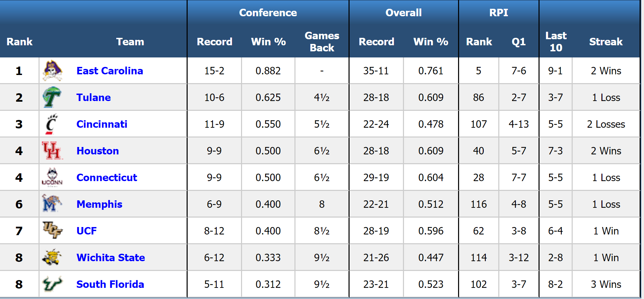Select the Overall Record column header
This screenshot has height=299, width=644.
coord(376,42)
